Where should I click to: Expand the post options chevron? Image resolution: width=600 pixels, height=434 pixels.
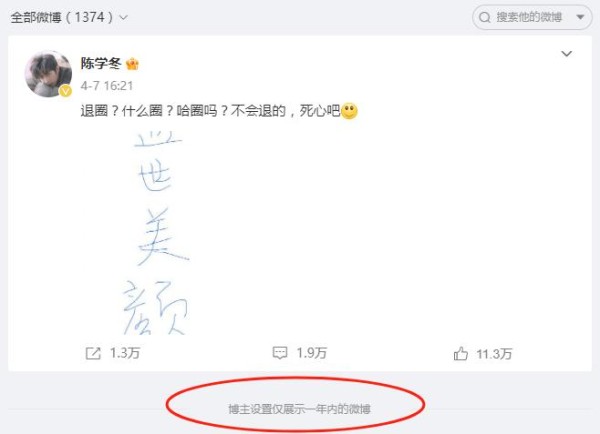(x=566, y=54)
